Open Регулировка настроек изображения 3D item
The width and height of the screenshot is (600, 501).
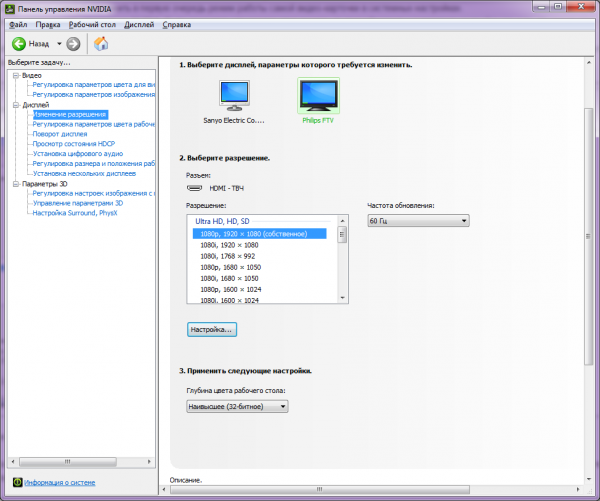(x=94, y=194)
